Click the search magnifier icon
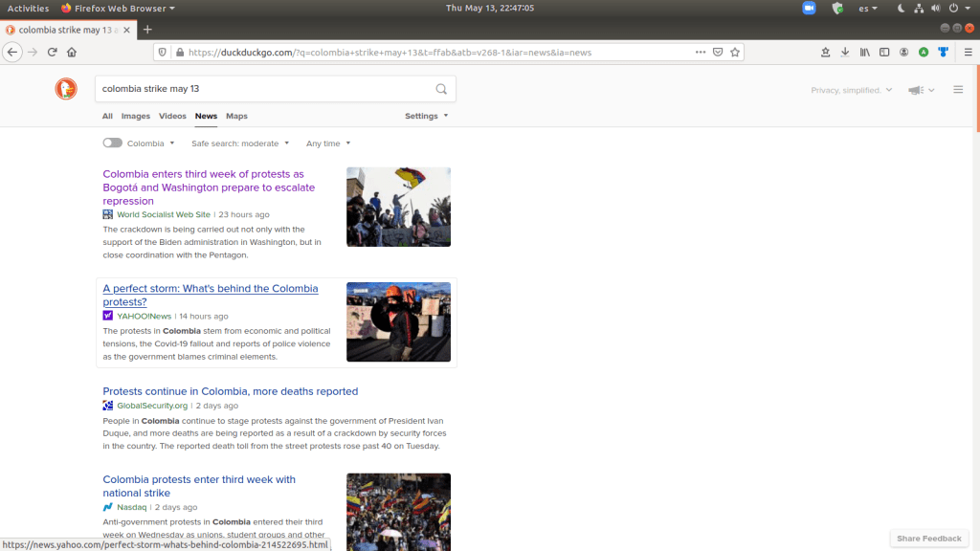This screenshot has width=980, height=551. 441,89
